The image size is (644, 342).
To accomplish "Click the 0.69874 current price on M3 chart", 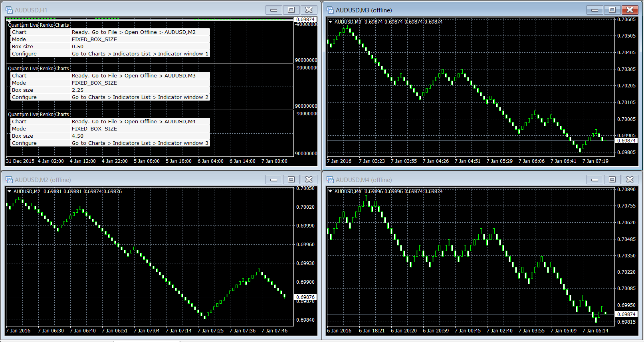I will point(626,140).
